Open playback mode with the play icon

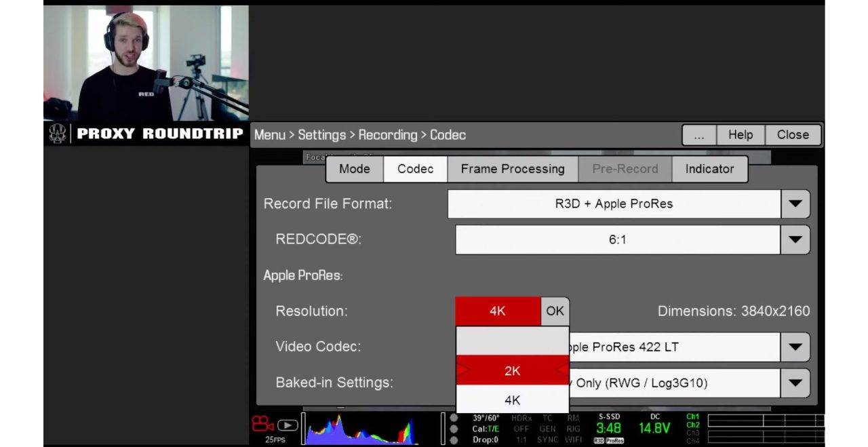[288, 425]
